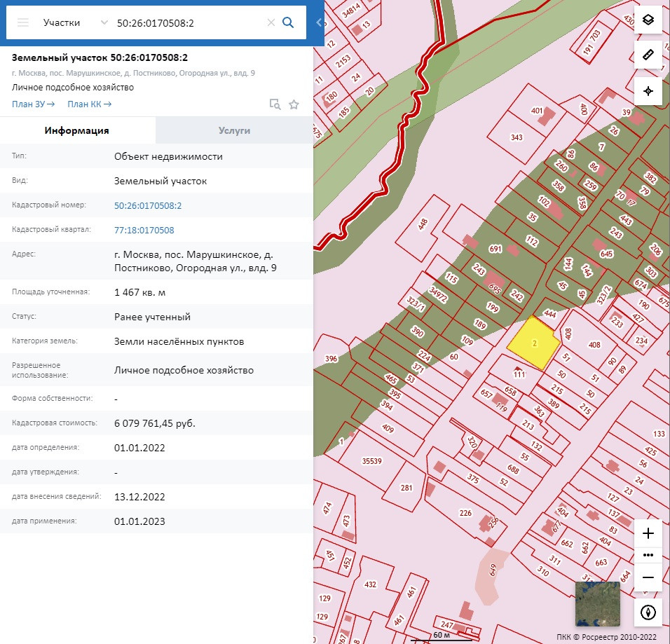Collapse the left information panel

point(318,22)
